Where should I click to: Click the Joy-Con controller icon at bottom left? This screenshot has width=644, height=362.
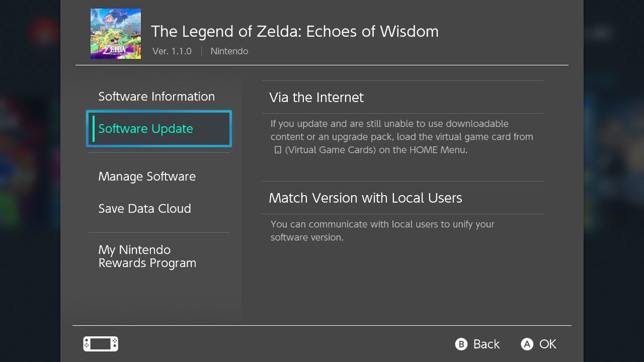101,344
